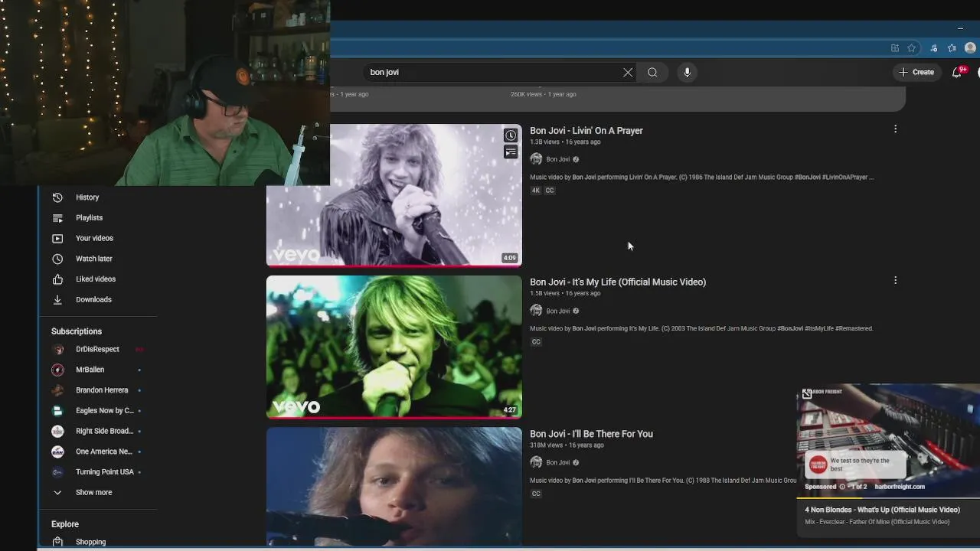980x551 pixels.
Task: Clear the search box with the X icon
Action: pos(628,72)
